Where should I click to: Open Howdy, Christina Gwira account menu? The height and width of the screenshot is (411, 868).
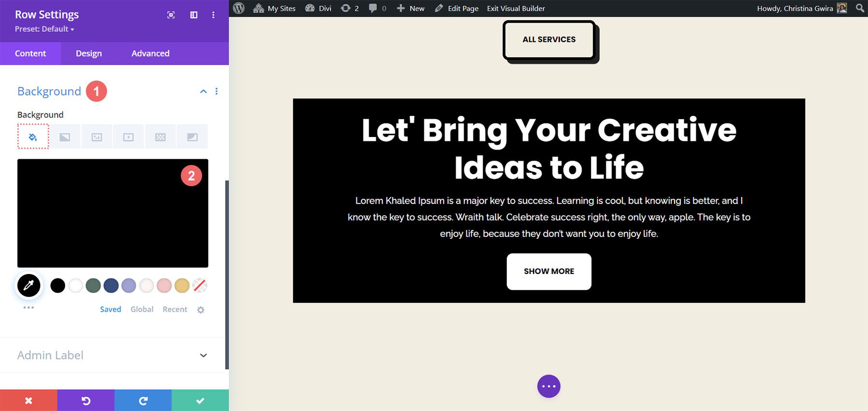[801, 8]
